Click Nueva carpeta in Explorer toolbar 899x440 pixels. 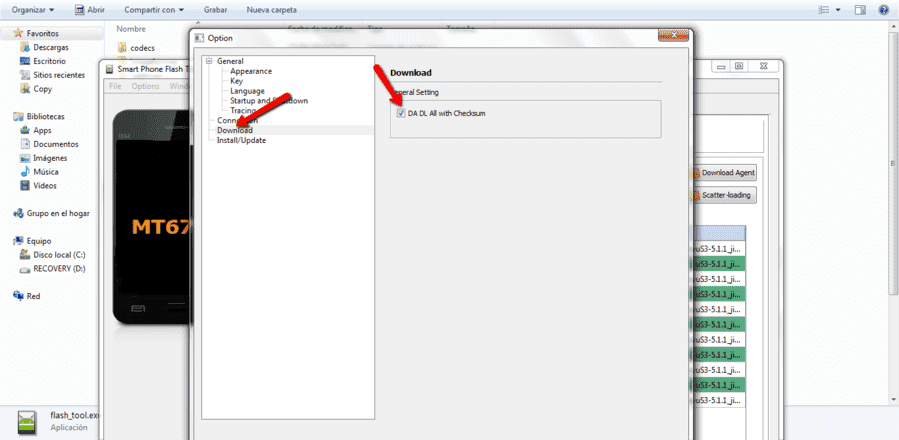tap(272, 10)
